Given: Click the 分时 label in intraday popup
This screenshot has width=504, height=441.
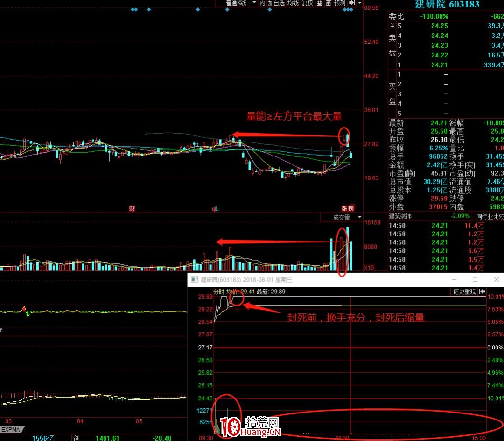Looking at the screenshot, I should pos(219,292).
